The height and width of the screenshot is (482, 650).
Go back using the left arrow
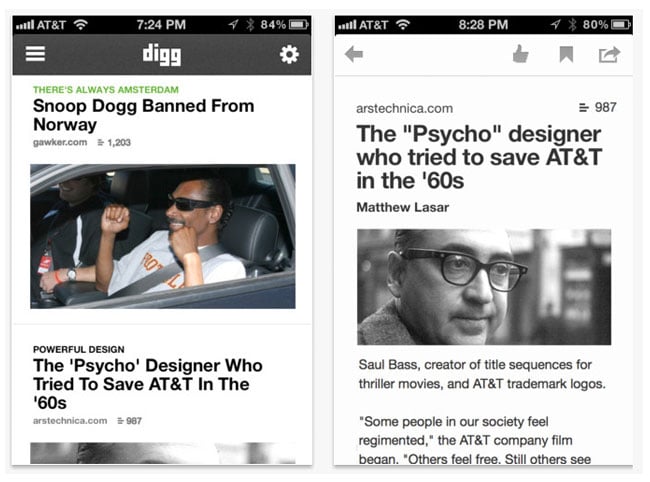point(354,54)
